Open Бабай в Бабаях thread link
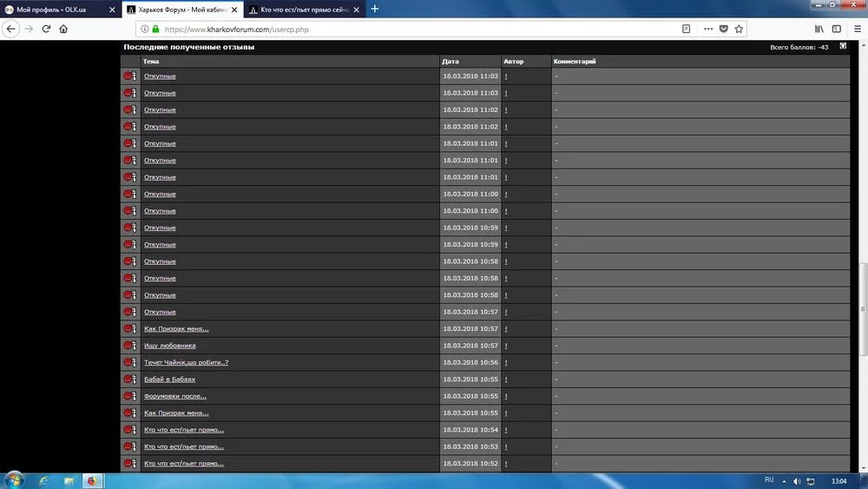The image size is (868, 489). tap(169, 380)
